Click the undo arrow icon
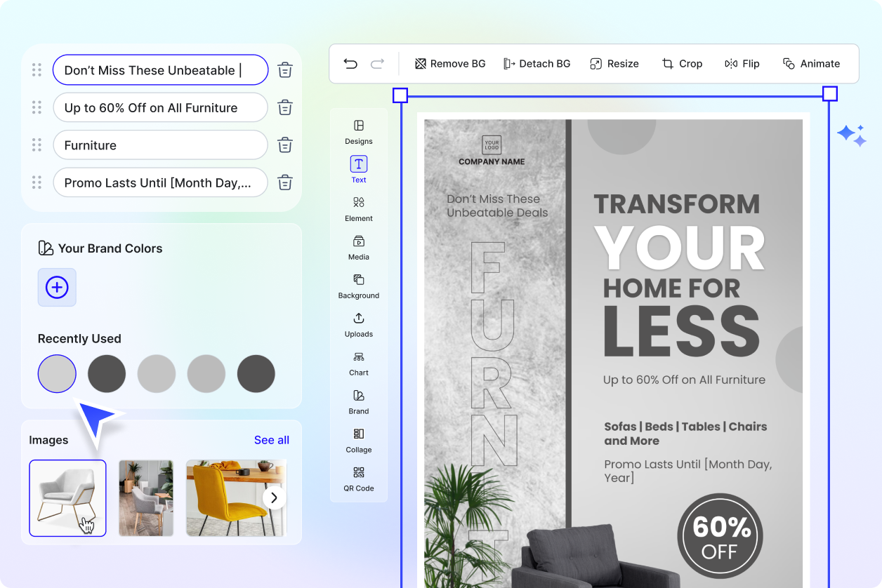 (350, 64)
